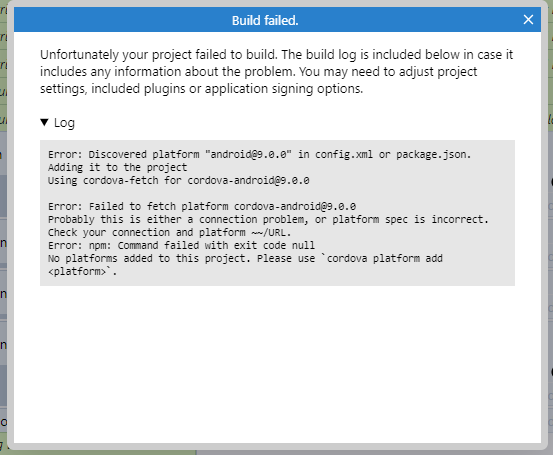Collapse the Log disclosure triangle

coord(44,122)
